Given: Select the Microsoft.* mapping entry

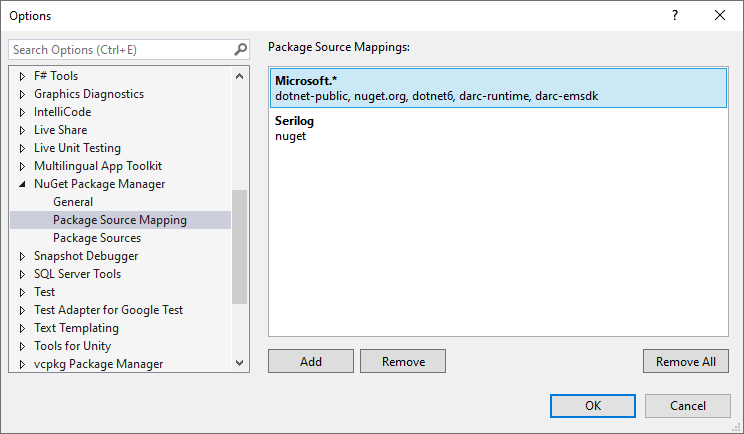Looking at the screenshot, I should pos(498,88).
